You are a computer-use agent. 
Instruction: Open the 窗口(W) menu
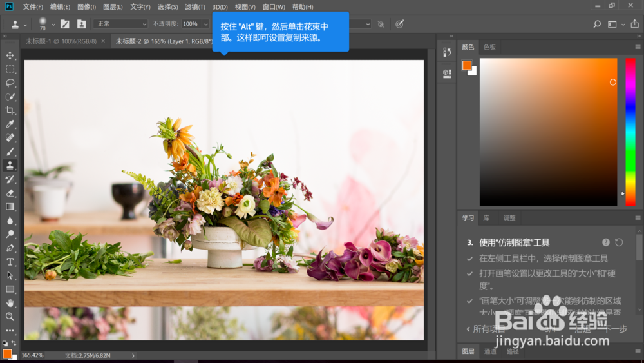pos(274,6)
